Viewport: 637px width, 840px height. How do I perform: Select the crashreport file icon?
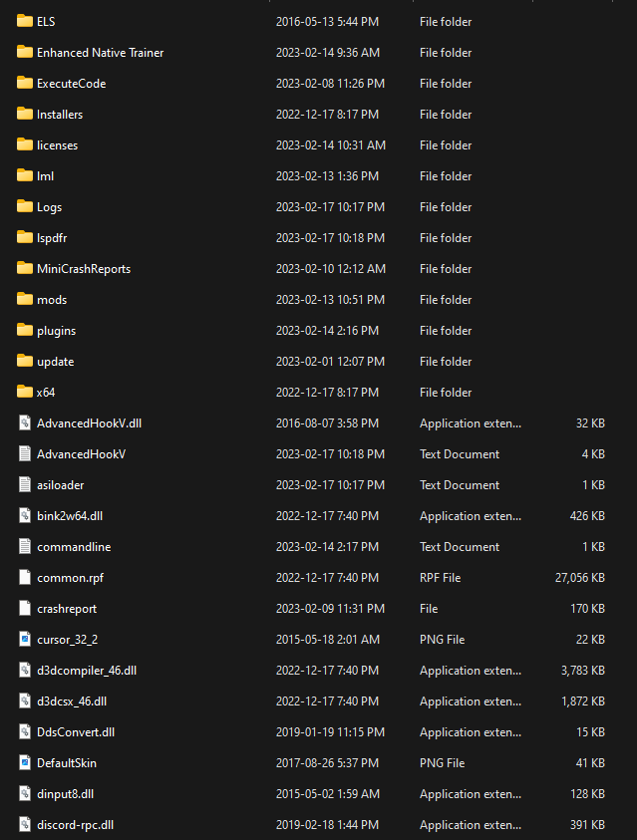(25, 608)
